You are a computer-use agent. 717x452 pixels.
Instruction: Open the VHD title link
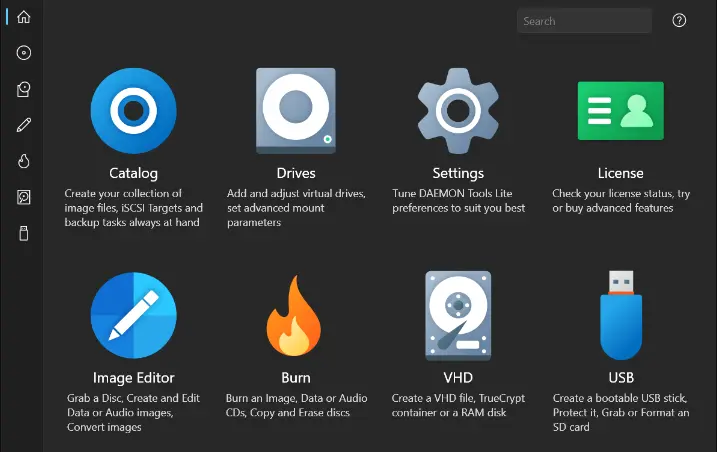click(458, 377)
